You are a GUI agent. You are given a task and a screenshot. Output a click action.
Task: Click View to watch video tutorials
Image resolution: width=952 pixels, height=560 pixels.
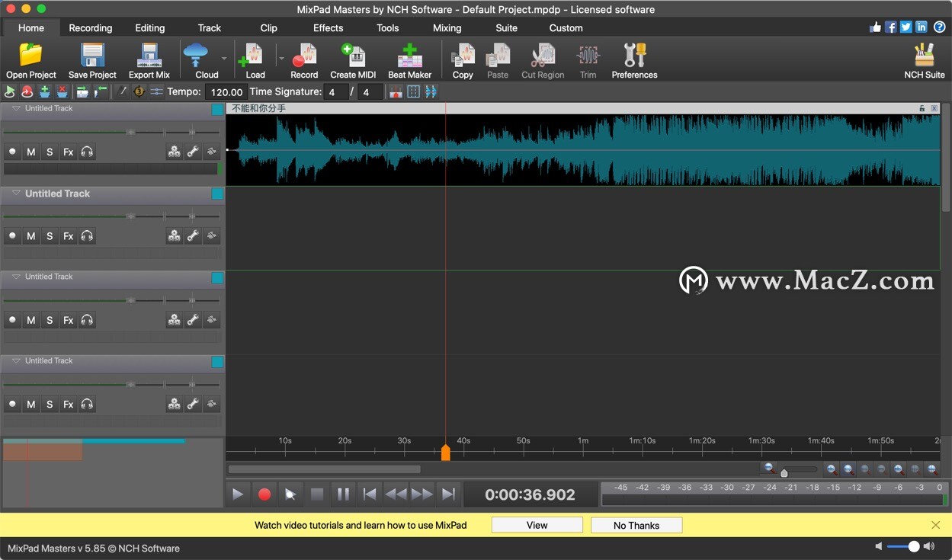536,525
